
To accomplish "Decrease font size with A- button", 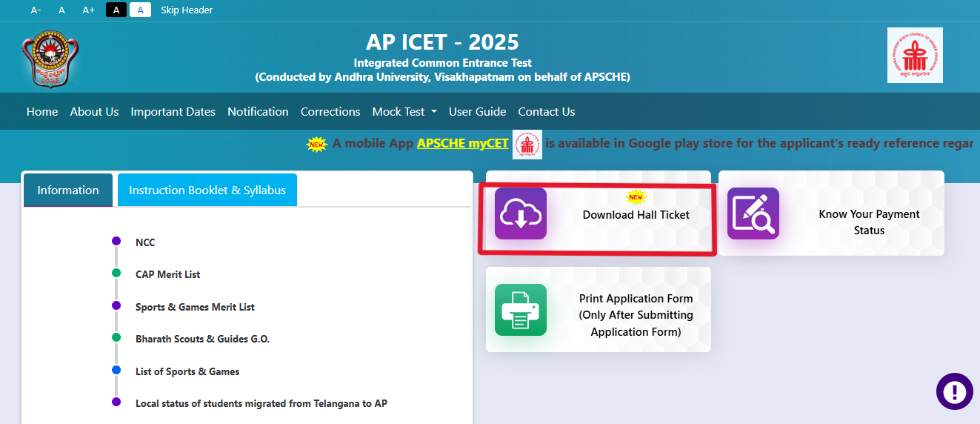I will point(36,10).
